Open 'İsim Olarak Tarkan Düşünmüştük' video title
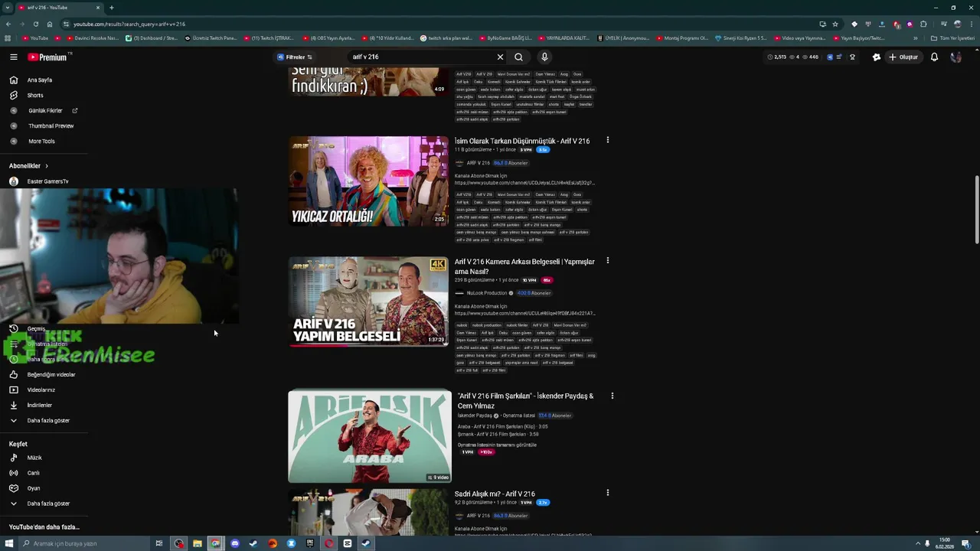This screenshot has height=551, width=980. [x=522, y=141]
